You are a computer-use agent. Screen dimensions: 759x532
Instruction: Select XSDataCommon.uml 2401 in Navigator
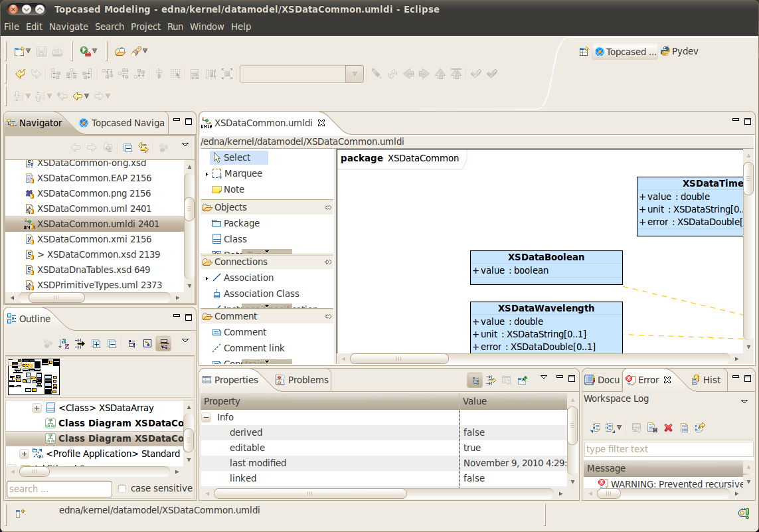click(x=94, y=209)
